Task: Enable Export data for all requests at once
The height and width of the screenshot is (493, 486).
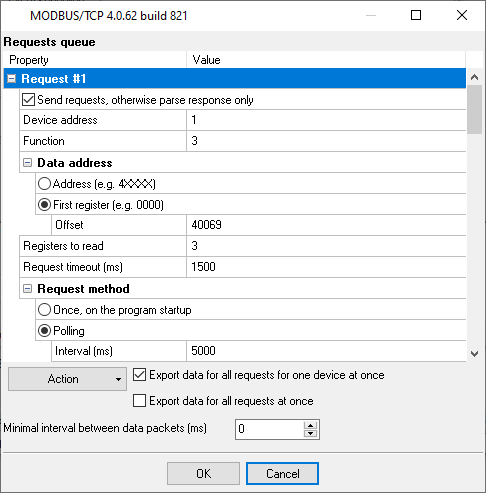Action: pyautogui.click(x=139, y=401)
